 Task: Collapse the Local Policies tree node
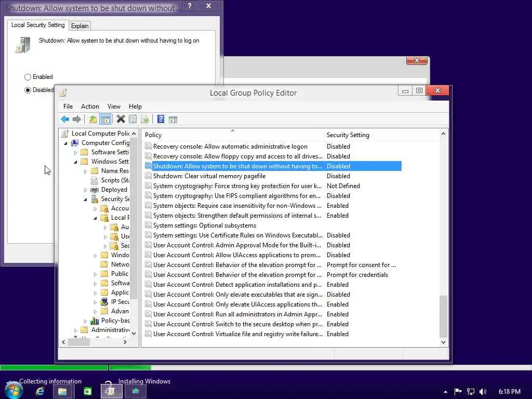pyautogui.click(x=96, y=218)
